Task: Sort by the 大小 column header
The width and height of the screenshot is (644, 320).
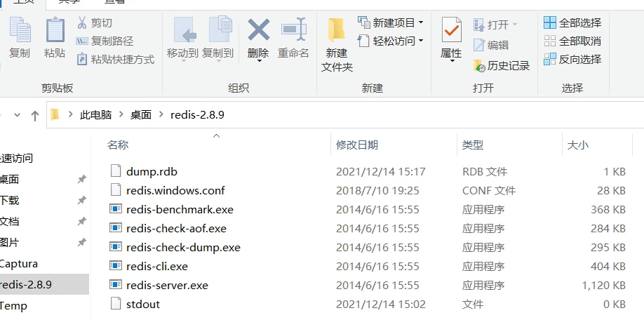Action: (x=578, y=145)
